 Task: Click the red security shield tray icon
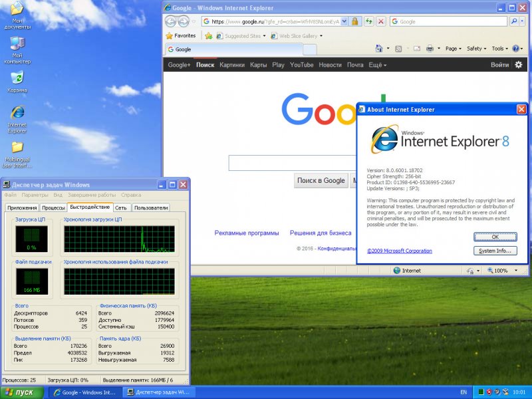click(489, 392)
